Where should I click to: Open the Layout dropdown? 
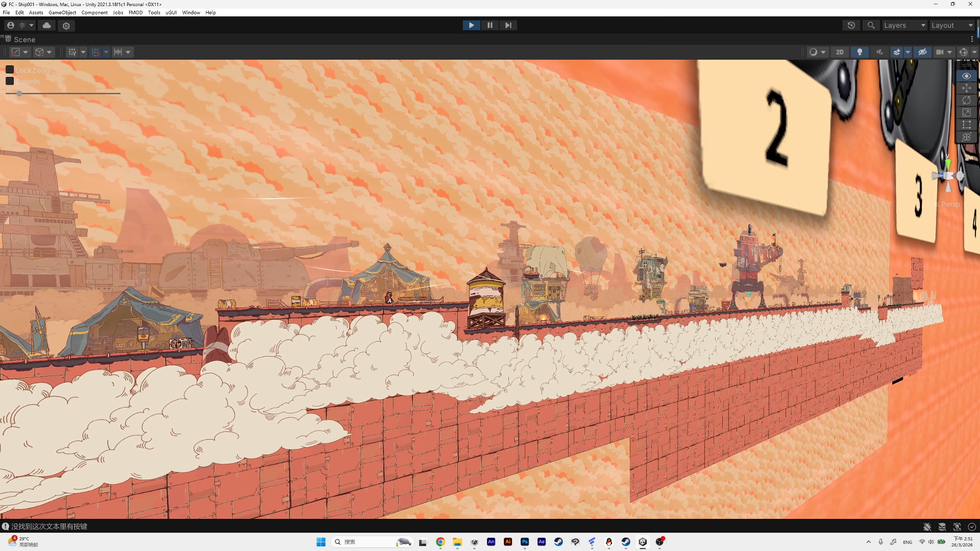point(952,26)
